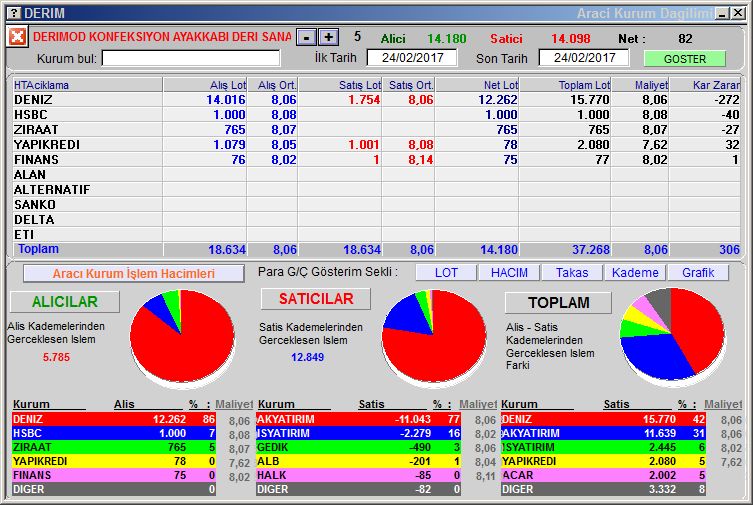753x505 pixels.
Task: Click the DENIZ total row with 15.770
Action: pos(603,419)
